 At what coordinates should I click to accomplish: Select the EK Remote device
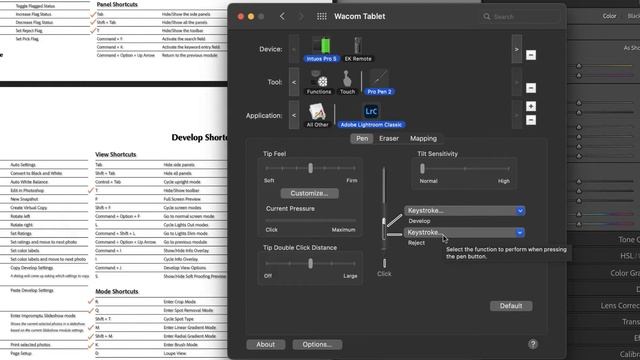[358, 49]
